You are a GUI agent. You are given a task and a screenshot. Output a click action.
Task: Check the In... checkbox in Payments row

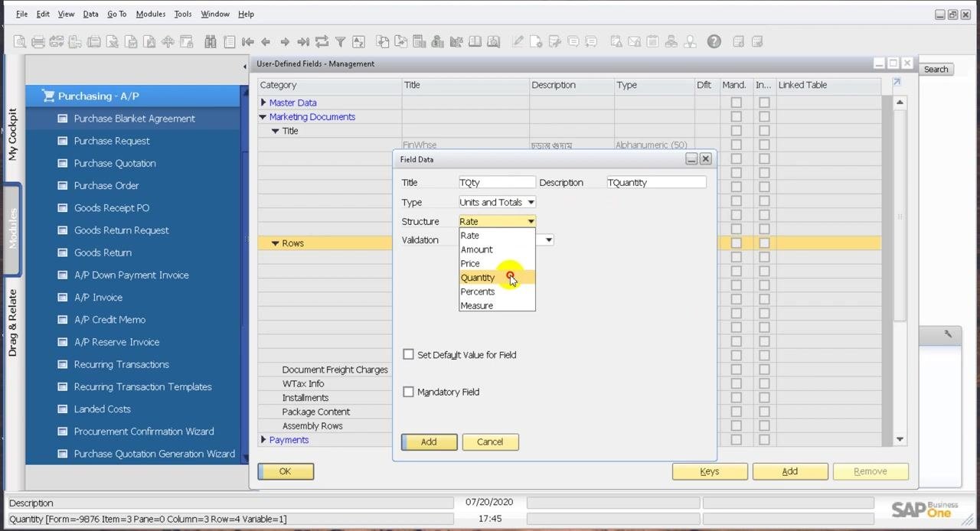[x=764, y=440]
